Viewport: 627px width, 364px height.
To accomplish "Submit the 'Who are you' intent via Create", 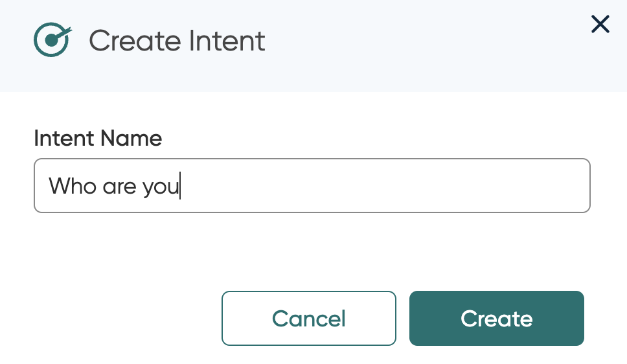I will point(497,319).
